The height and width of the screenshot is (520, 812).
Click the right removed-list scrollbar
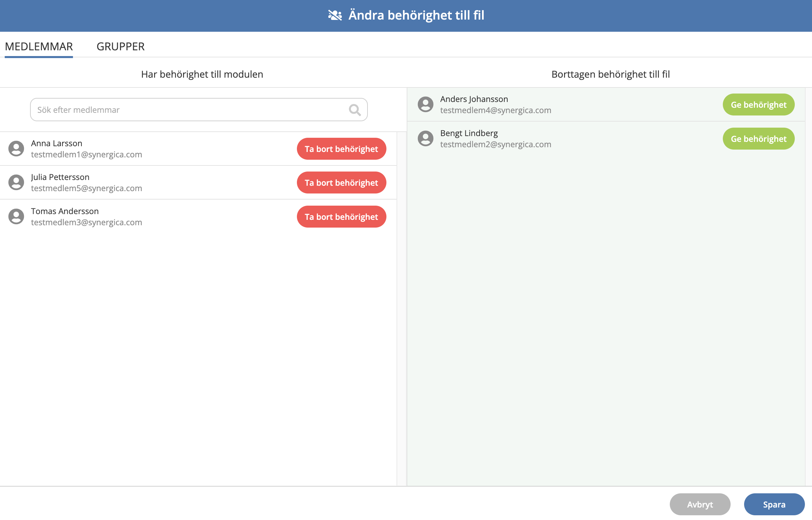tap(808, 287)
